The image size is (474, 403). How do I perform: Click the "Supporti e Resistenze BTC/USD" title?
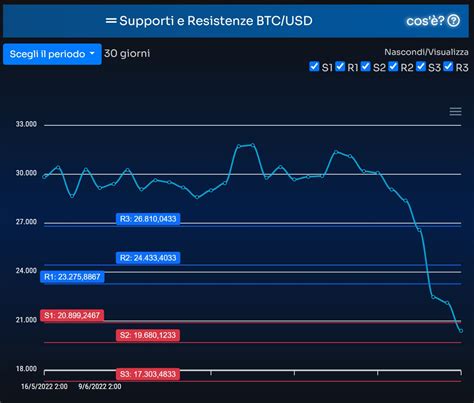click(x=216, y=21)
